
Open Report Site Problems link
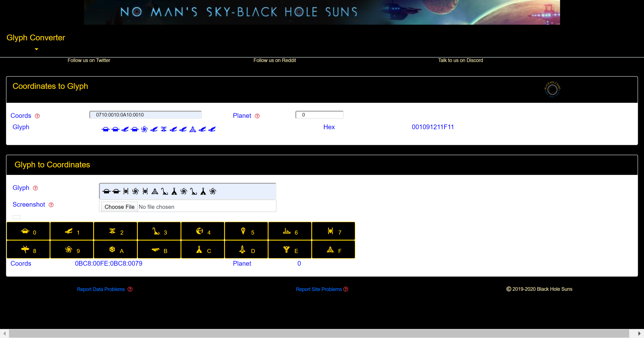[319, 289]
